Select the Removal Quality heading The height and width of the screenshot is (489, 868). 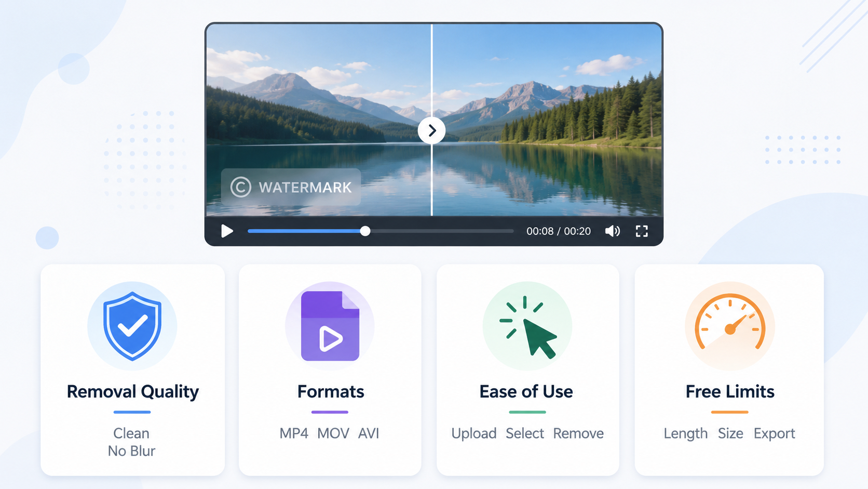pos(133,392)
